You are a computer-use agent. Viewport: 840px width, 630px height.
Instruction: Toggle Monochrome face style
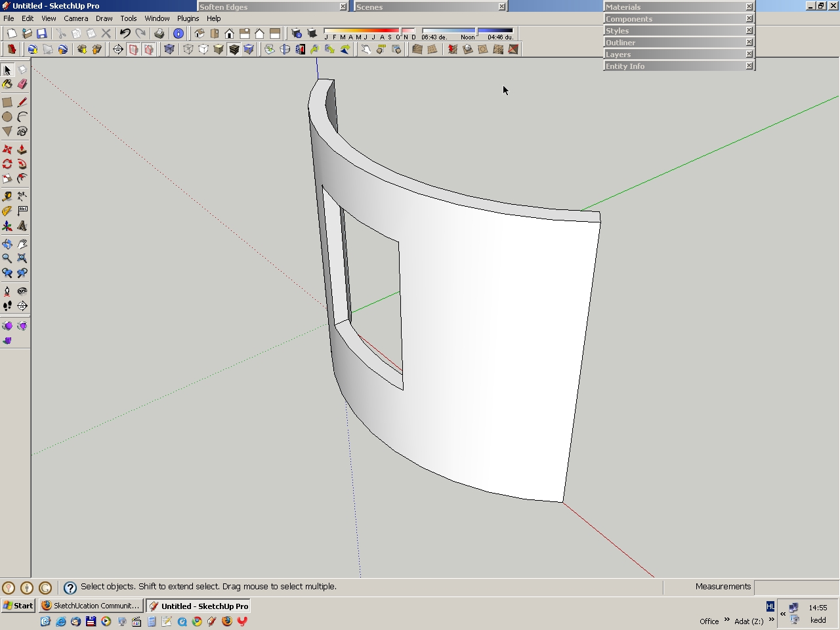[x=249, y=49]
